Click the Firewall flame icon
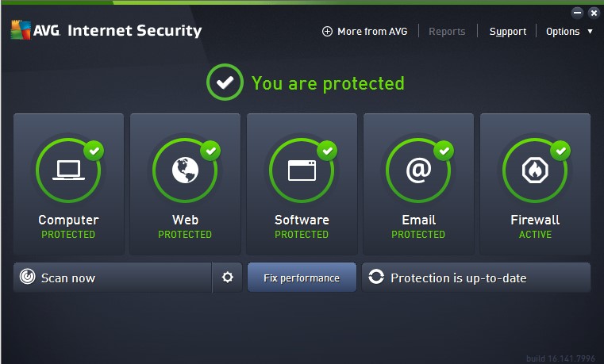 click(534, 170)
